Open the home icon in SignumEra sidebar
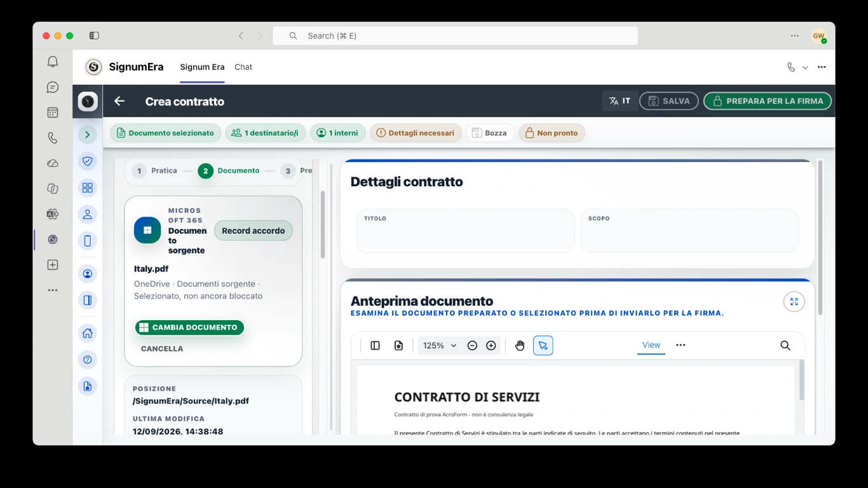The height and width of the screenshot is (488, 868). tap(88, 333)
